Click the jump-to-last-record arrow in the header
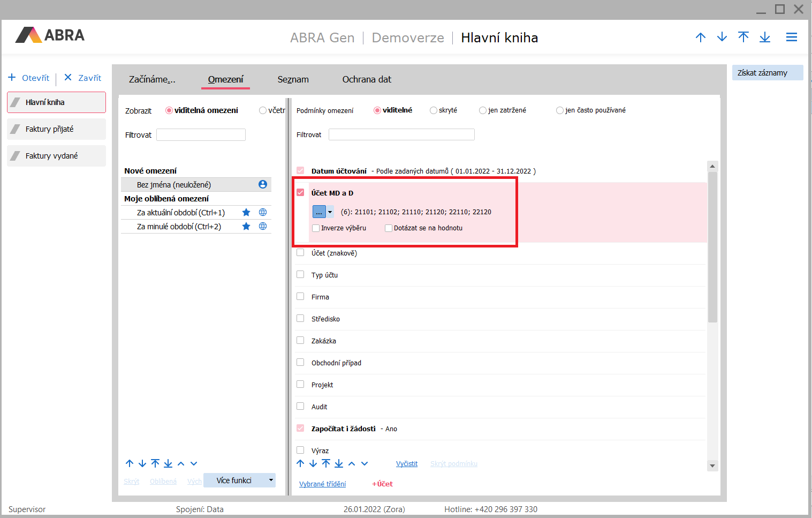This screenshot has width=812, height=518. coord(764,37)
